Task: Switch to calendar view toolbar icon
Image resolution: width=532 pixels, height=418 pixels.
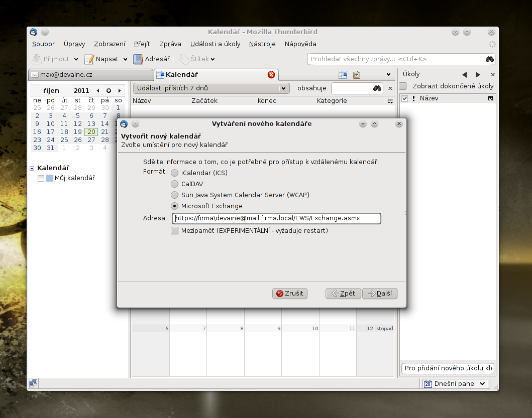Action: click(x=342, y=75)
